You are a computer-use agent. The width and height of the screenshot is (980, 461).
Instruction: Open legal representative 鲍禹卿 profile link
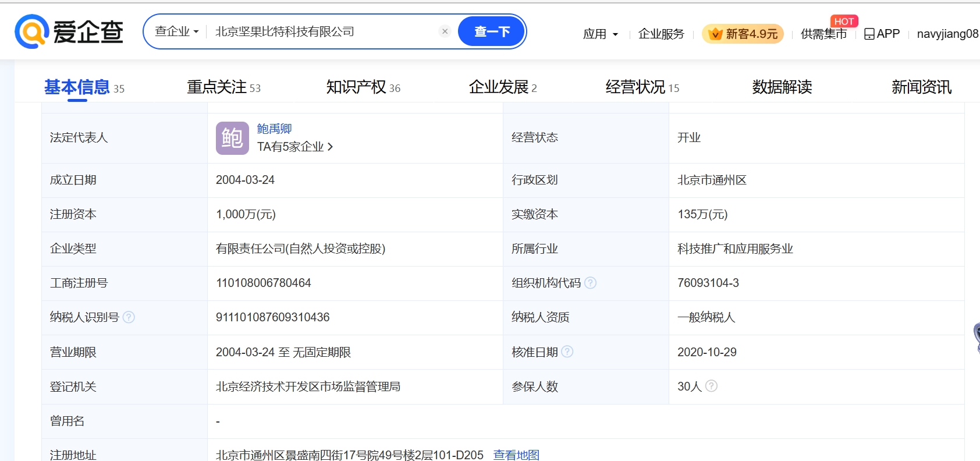coord(274,129)
